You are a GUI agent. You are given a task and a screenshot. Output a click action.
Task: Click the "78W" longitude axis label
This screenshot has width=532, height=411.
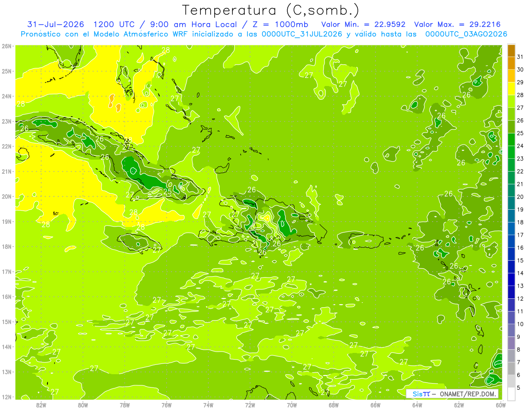coord(125,405)
